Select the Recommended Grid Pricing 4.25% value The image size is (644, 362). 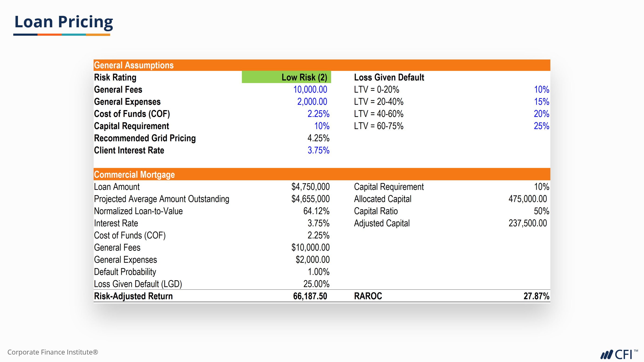tap(318, 138)
